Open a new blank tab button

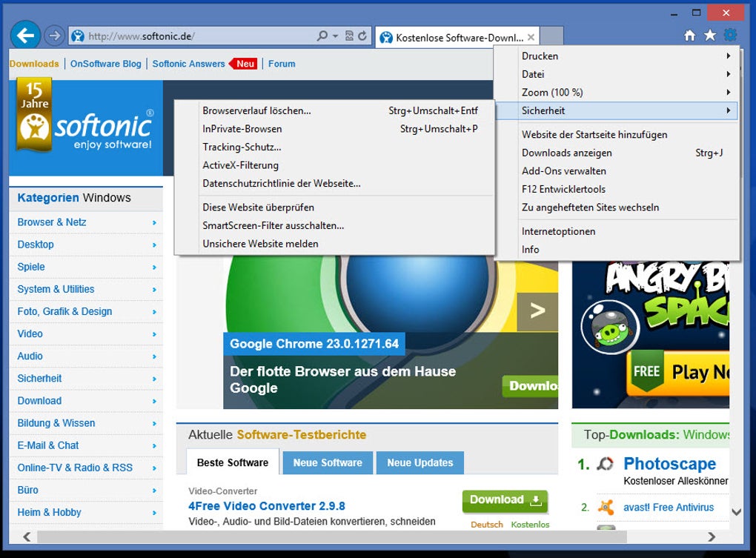[551, 36]
